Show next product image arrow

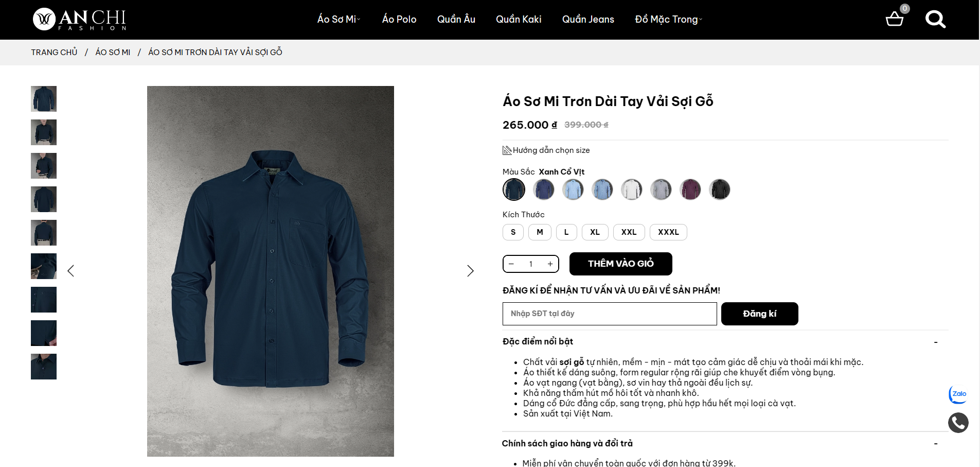470,271
